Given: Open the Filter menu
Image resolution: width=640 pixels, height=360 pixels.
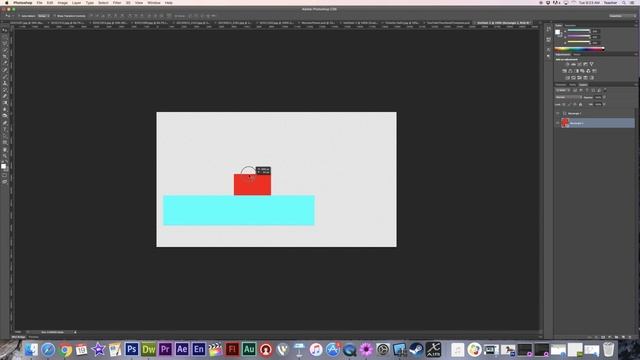Looking at the screenshot, I should pos(117,3).
